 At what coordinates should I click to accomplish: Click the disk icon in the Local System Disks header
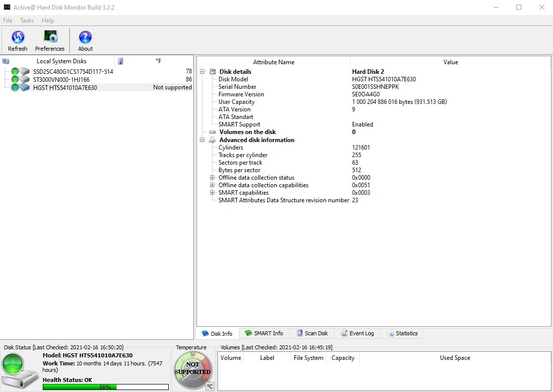pyautogui.click(x=6, y=61)
